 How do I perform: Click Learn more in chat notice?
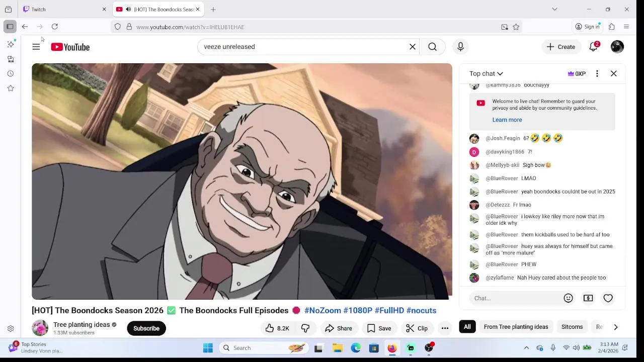click(x=507, y=120)
